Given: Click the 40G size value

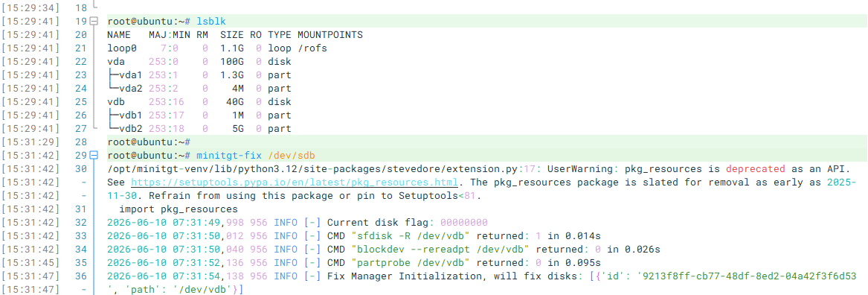Looking at the screenshot, I should (234, 102).
